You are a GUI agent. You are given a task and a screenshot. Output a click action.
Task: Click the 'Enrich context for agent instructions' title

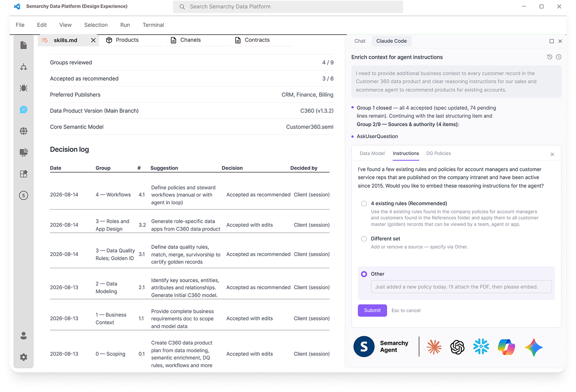(x=397, y=57)
